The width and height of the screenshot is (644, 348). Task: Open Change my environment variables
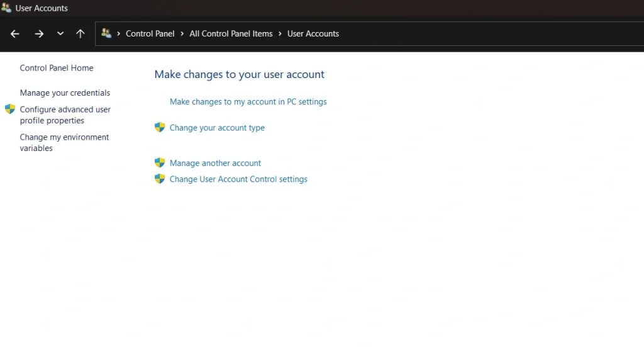[64, 143]
